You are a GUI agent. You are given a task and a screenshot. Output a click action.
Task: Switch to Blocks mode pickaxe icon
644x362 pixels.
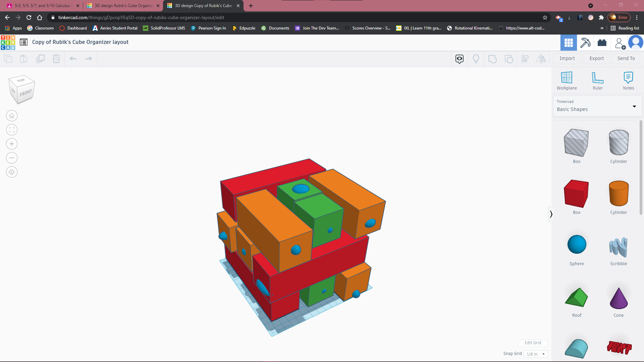(x=585, y=43)
